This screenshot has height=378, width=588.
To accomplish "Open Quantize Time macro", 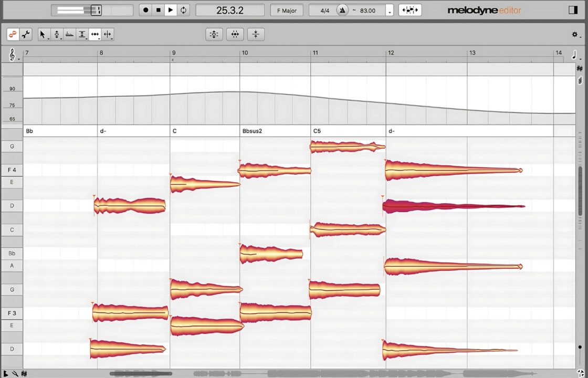I will pos(235,35).
